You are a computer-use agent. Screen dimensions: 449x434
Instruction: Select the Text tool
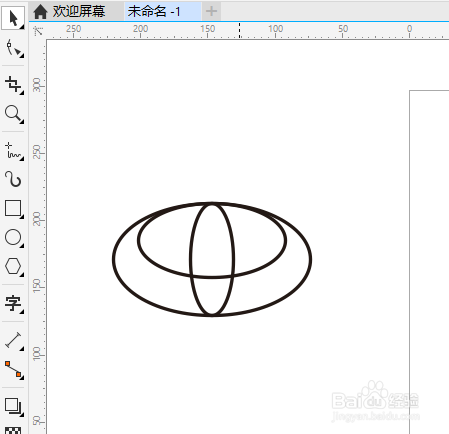click(x=13, y=304)
